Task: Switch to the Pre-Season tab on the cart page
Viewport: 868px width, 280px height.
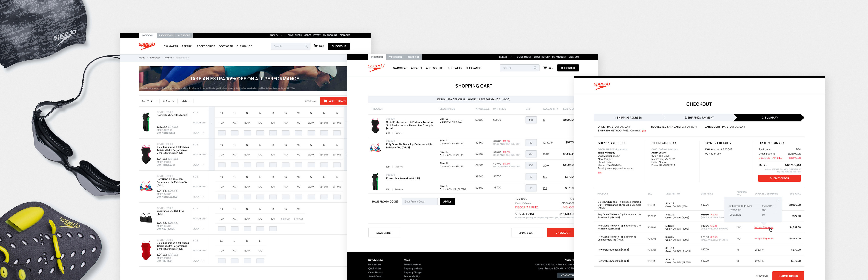Action: 395,57
